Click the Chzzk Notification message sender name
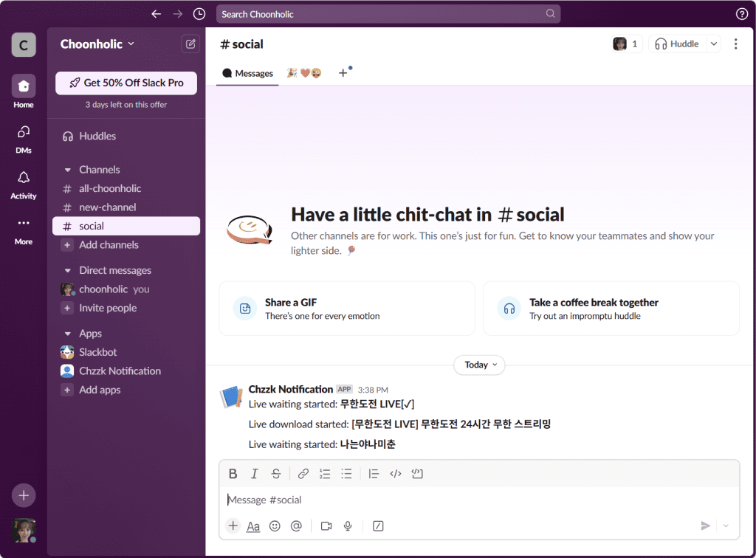This screenshot has height=558, width=756. [291, 390]
